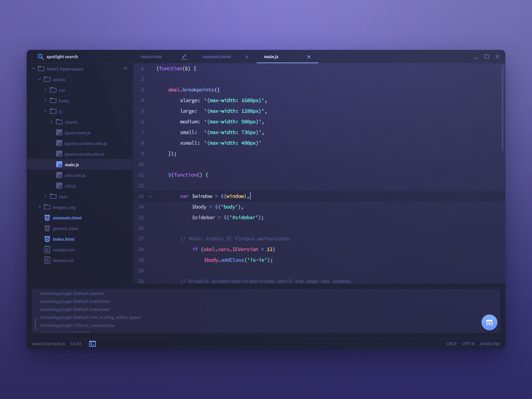Click the document icon beside readme.txt
Viewport: 532px width, 399px height.
(47, 249)
